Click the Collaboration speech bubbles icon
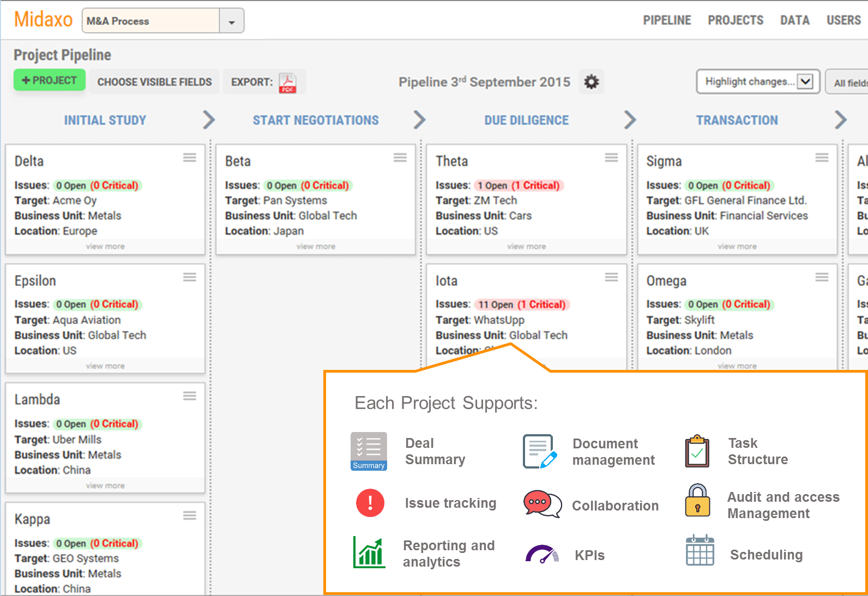This screenshot has width=868, height=596. click(x=542, y=503)
